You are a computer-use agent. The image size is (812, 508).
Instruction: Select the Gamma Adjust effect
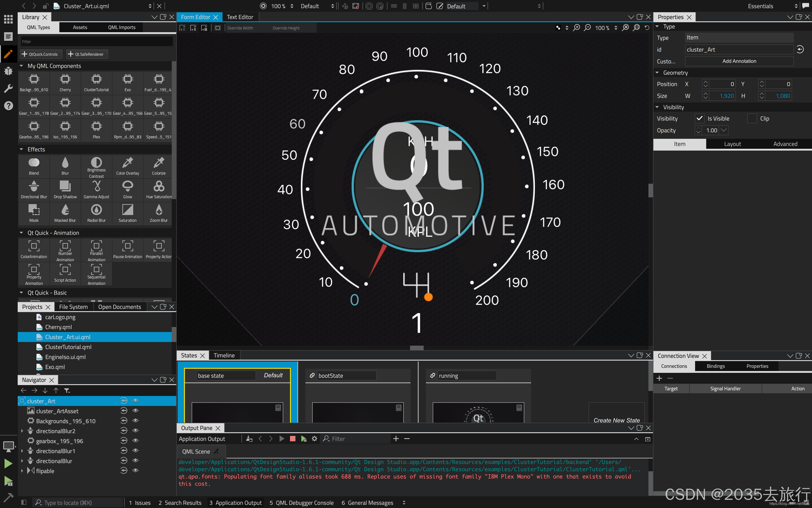(x=96, y=190)
